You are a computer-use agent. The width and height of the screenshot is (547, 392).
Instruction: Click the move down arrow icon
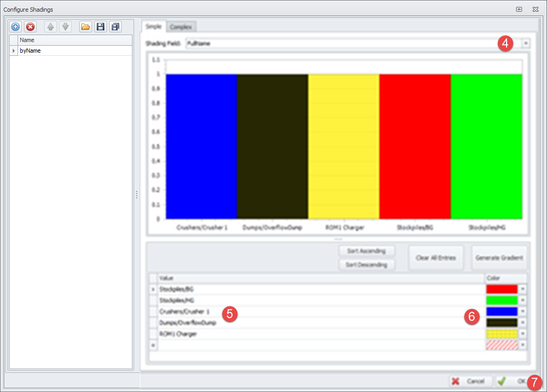pos(65,26)
